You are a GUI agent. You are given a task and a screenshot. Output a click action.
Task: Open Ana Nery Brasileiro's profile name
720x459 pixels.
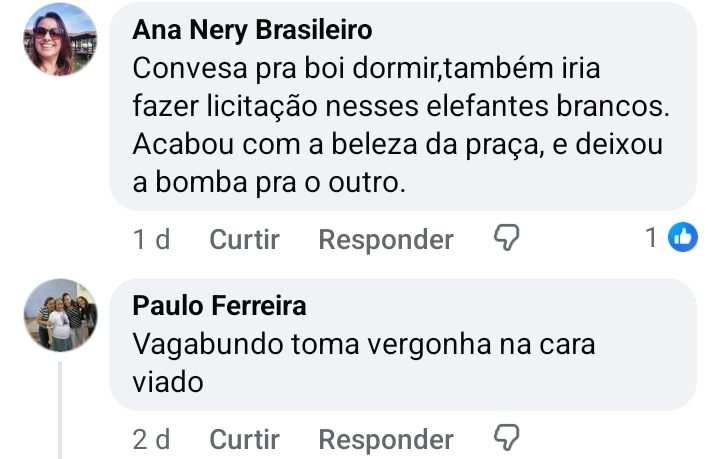252,31
